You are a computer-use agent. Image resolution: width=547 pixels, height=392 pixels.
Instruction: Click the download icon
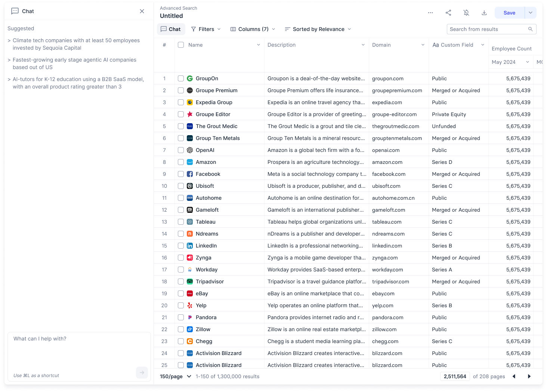[x=484, y=13]
